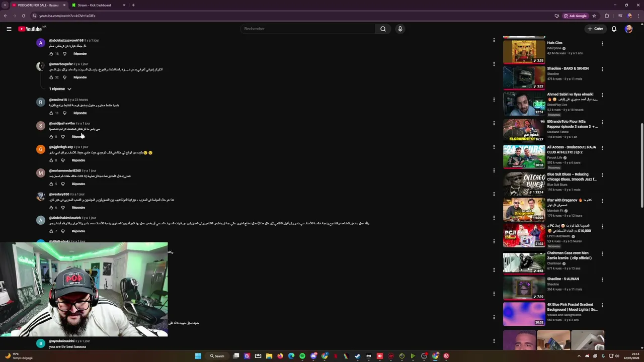The width and height of the screenshot is (644, 362).
Task: Reload the page
Action: (23, 16)
